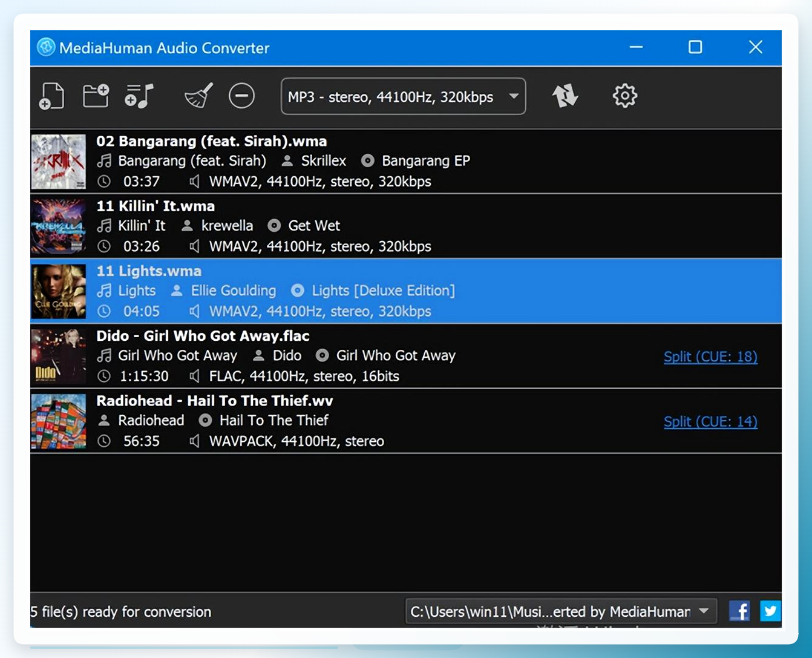Click the album Lights [Deluxe Edition]

click(x=384, y=291)
